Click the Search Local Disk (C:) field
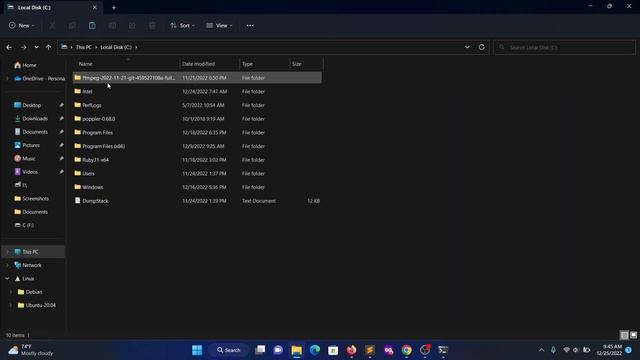Viewport: 640px width, 360px height. 564,47
